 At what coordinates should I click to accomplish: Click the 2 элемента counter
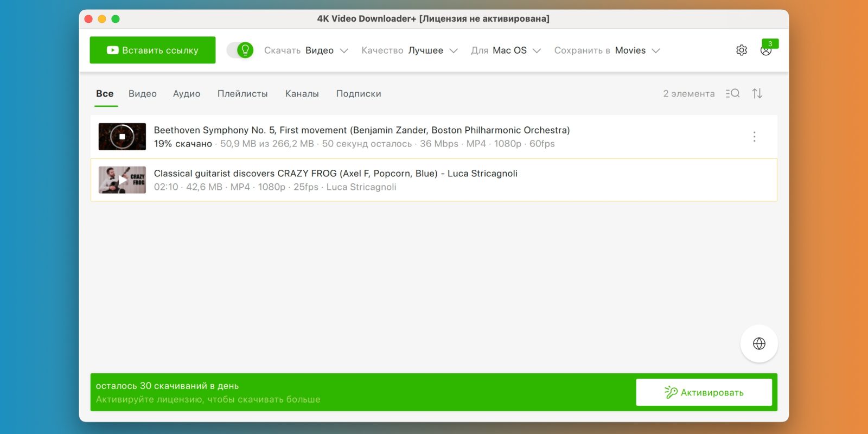click(689, 93)
